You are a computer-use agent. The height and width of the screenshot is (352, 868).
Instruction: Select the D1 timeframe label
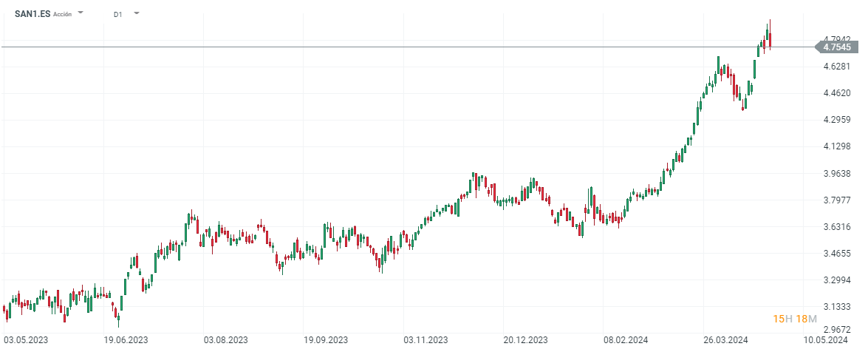[118, 14]
